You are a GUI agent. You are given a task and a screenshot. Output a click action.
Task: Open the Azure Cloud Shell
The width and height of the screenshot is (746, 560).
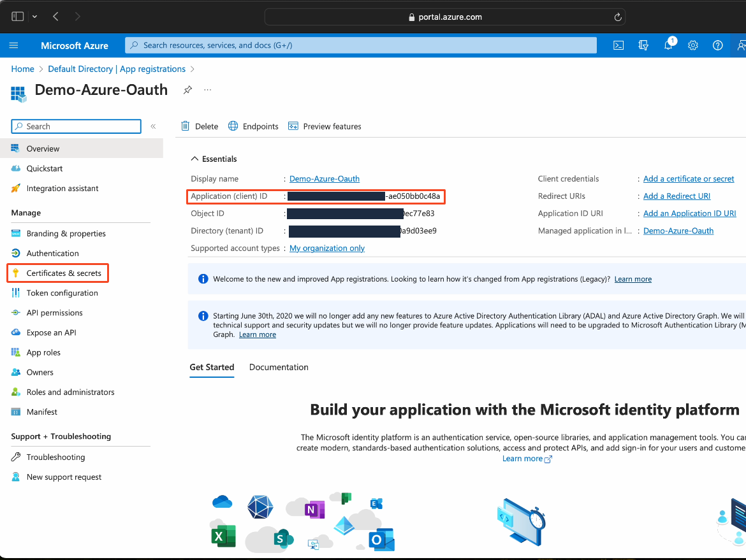(618, 45)
